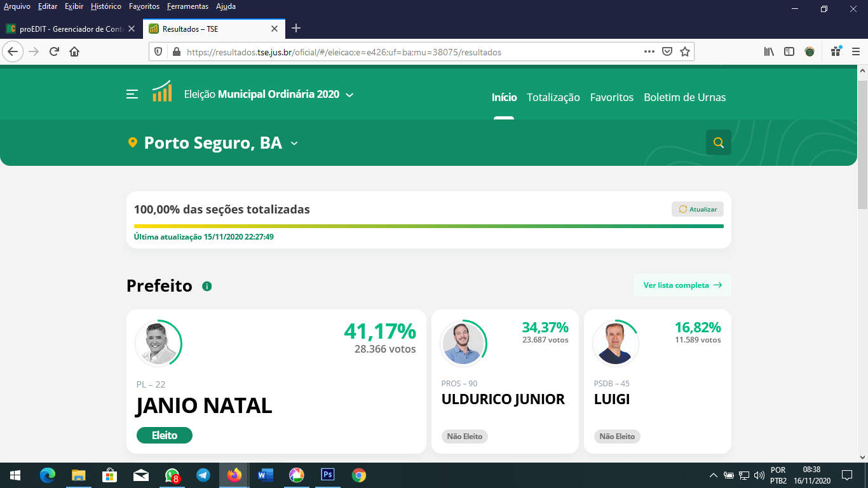Open the hamburger menu on TSE page
Viewport: 868px width, 488px height.
click(x=132, y=95)
